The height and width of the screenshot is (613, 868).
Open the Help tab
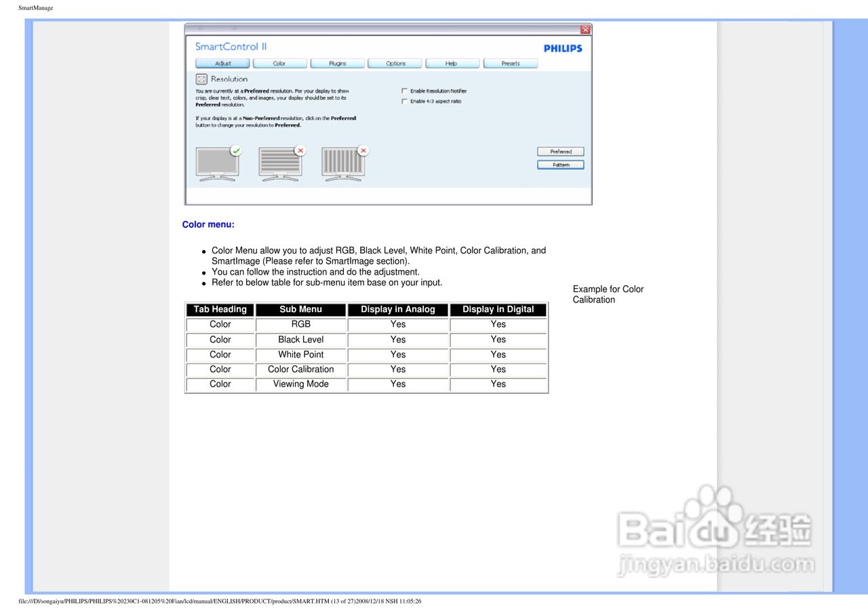click(x=452, y=64)
